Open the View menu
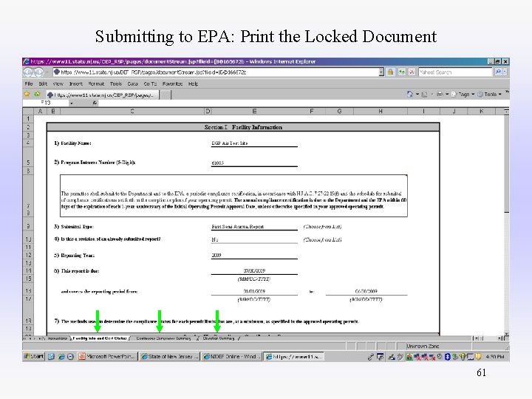Viewport: 532px width, 399px height. coord(58,83)
